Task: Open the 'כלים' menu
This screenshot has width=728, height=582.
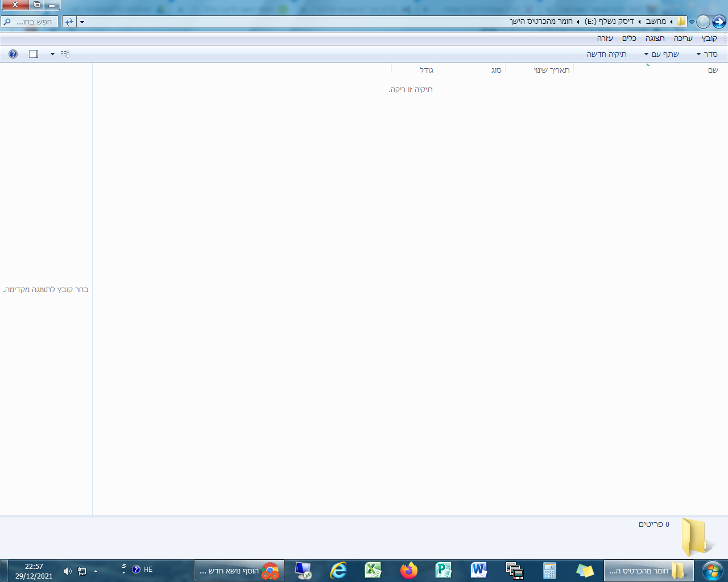Action: click(629, 38)
